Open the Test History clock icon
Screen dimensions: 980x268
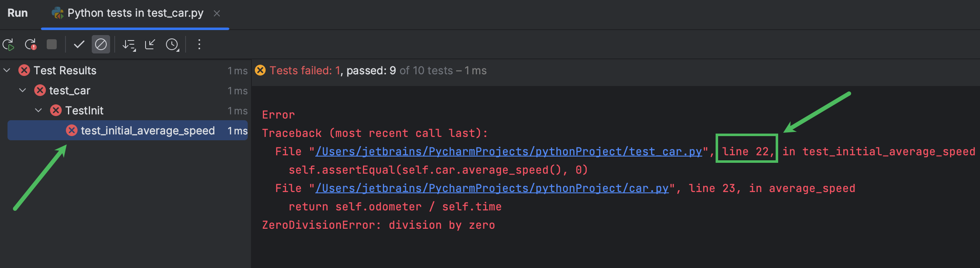pos(172,45)
